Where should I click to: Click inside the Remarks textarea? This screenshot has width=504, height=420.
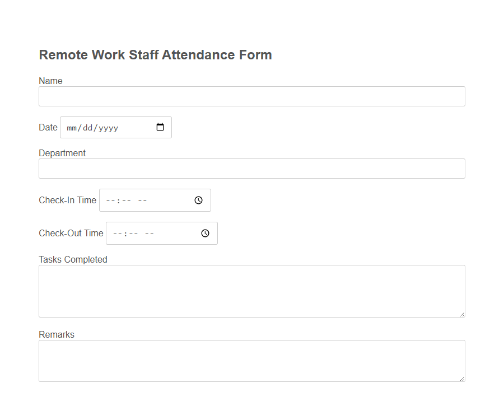pos(251,360)
